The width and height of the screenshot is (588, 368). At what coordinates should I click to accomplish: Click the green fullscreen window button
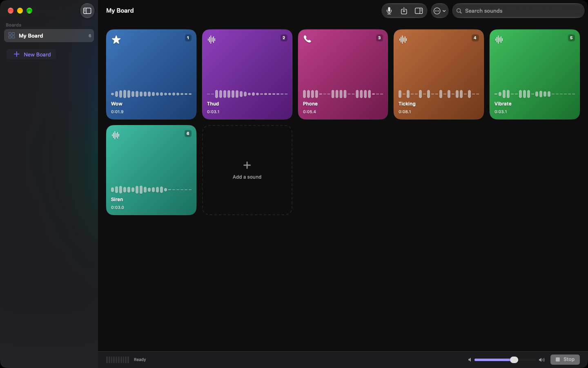[x=29, y=11]
